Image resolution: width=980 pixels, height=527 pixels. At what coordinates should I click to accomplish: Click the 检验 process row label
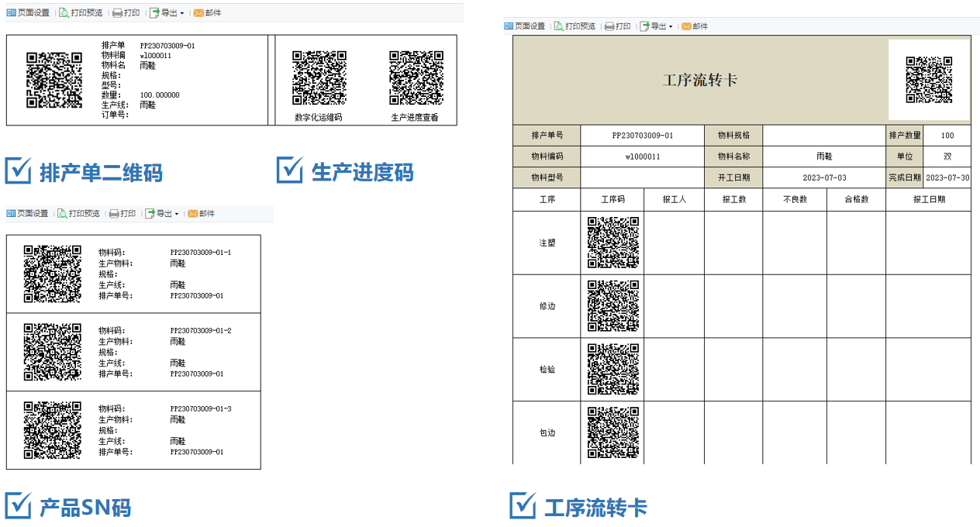547,370
